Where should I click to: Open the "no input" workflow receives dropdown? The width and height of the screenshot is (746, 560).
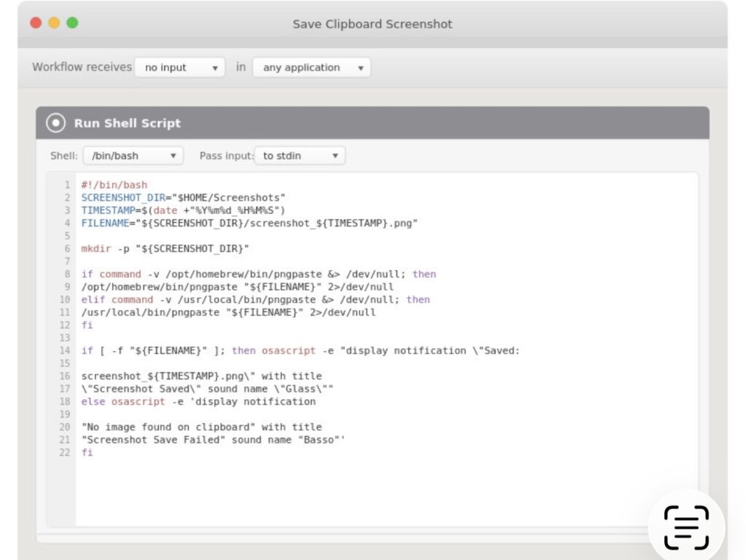[181, 68]
